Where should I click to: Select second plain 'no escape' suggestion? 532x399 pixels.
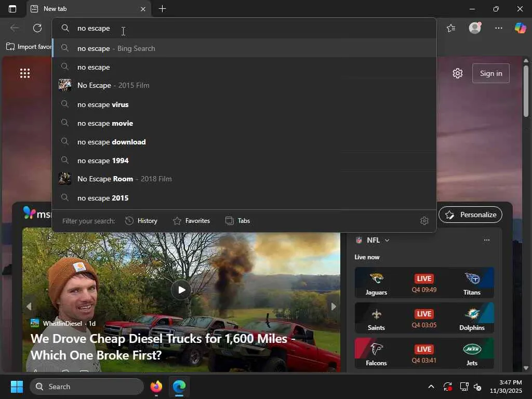244,67
